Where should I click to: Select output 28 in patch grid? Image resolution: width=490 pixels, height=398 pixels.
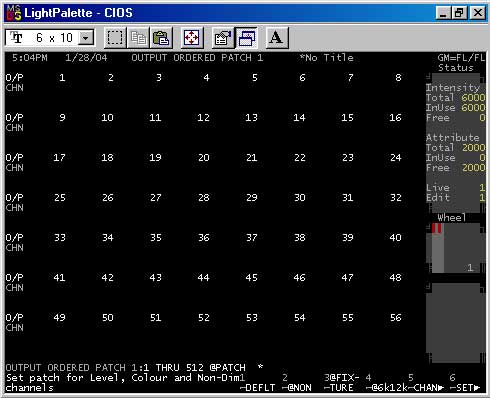click(x=204, y=198)
